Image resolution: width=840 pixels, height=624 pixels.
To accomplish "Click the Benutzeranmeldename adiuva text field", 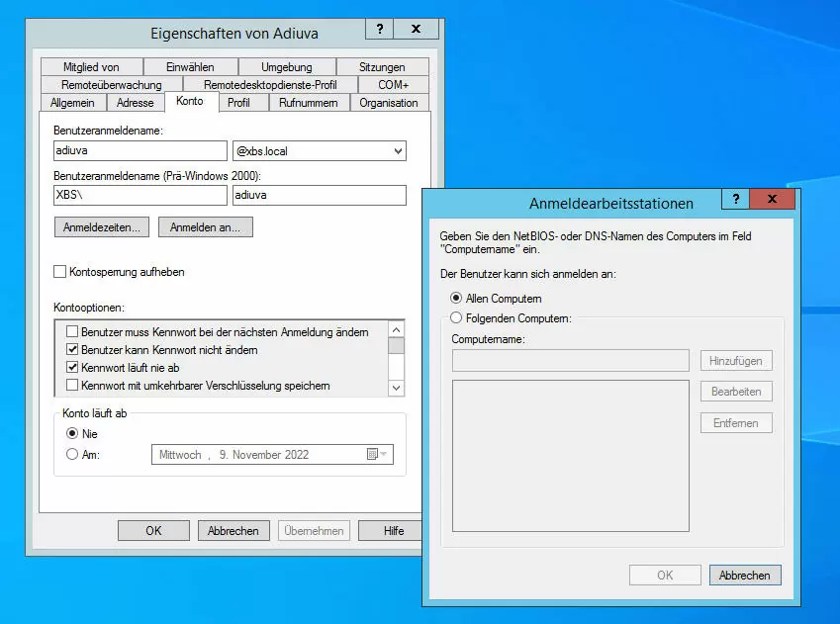I will click(x=139, y=151).
